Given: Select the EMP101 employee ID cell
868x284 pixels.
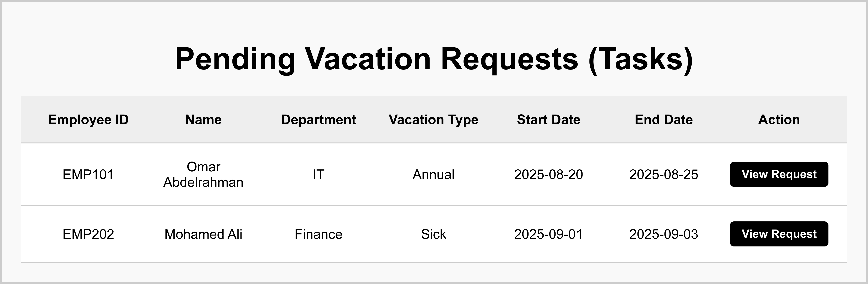Looking at the screenshot, I should [x=88, y=175].
